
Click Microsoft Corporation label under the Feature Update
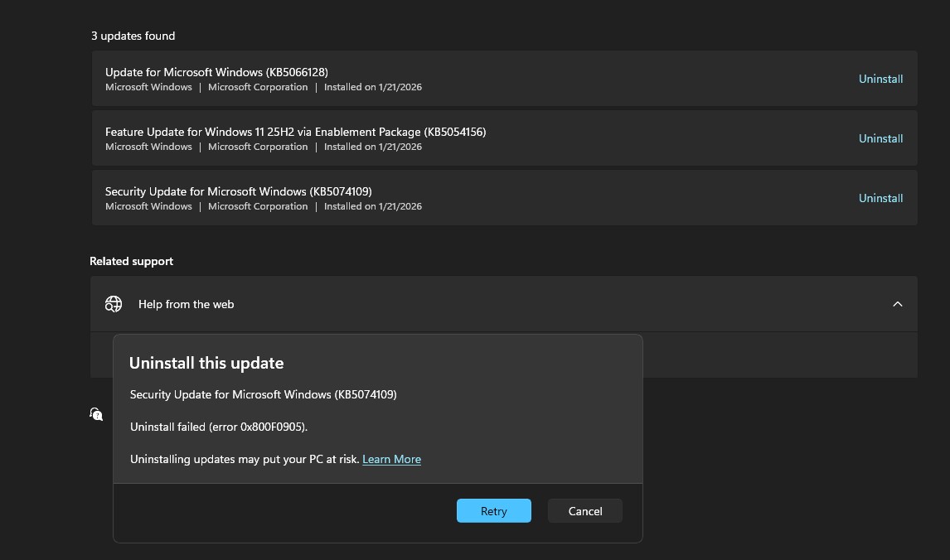coord(258,147)
